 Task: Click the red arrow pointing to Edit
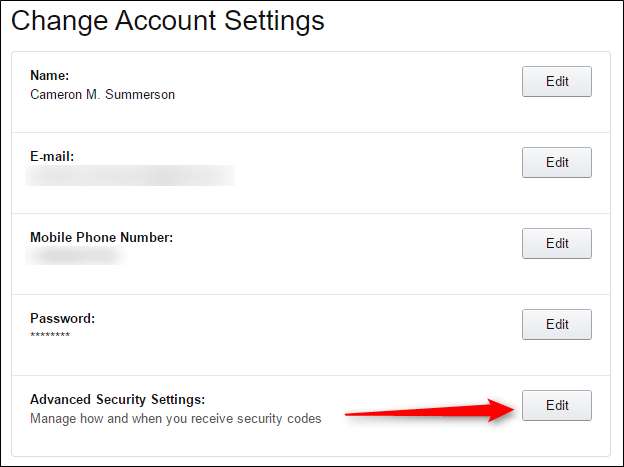pos(430,408)
